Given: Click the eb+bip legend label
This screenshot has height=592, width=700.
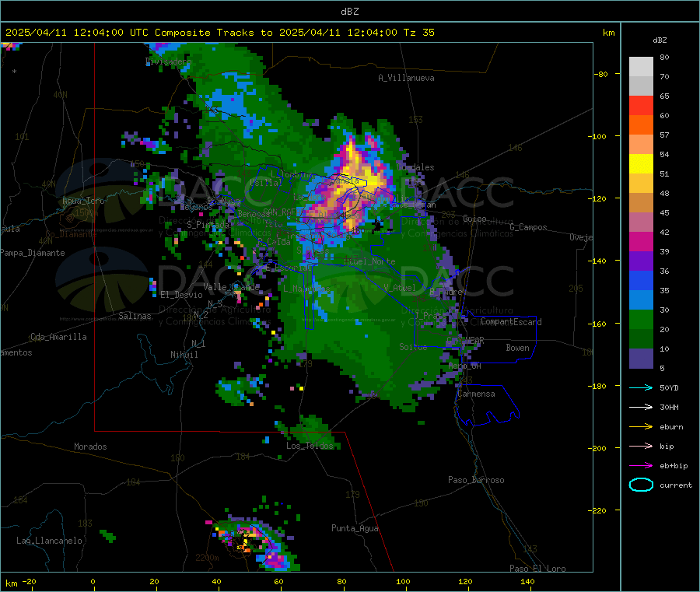Looking at the screenshot, I should (x=674, y=466).
